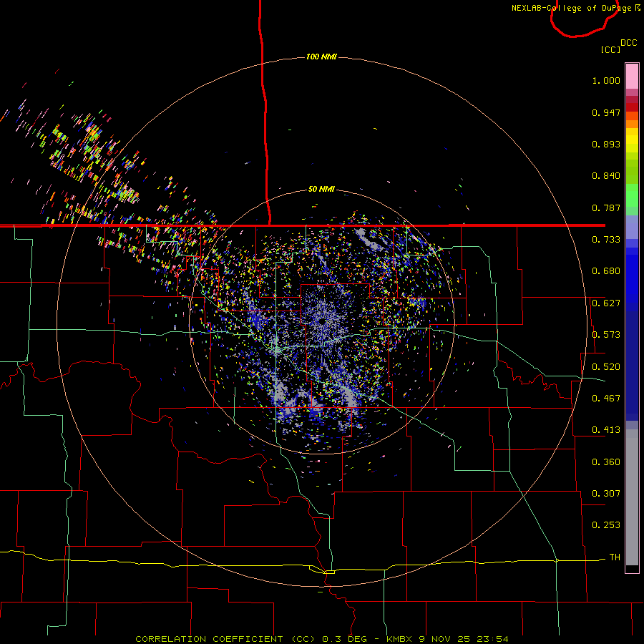Click the 50 NMI range ring label
Screen dimensions: 644x644
pos(321,189)
